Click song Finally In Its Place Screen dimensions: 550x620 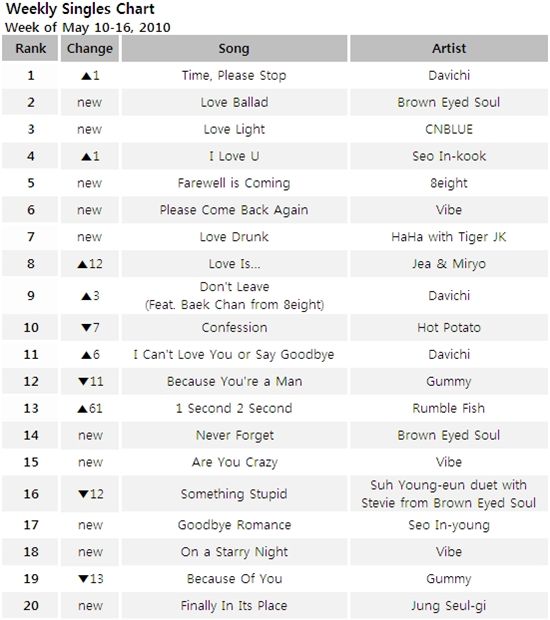coord(234,605)
